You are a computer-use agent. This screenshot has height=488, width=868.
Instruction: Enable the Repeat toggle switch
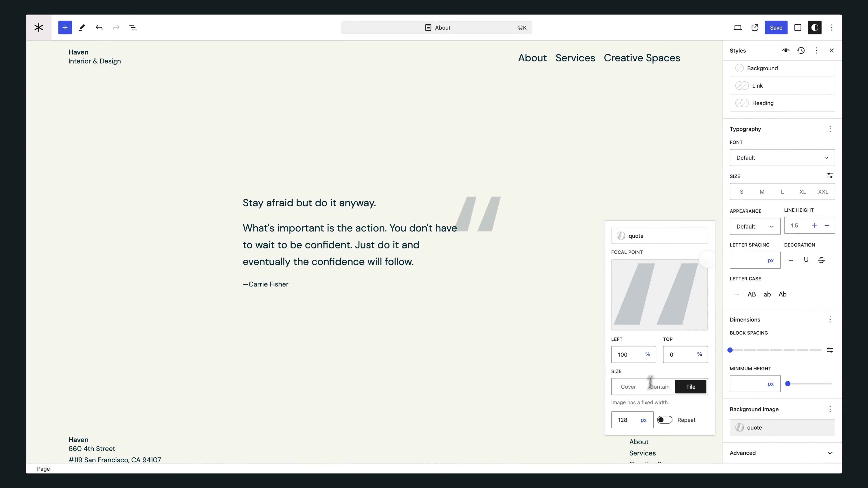(x=665, y=420)
